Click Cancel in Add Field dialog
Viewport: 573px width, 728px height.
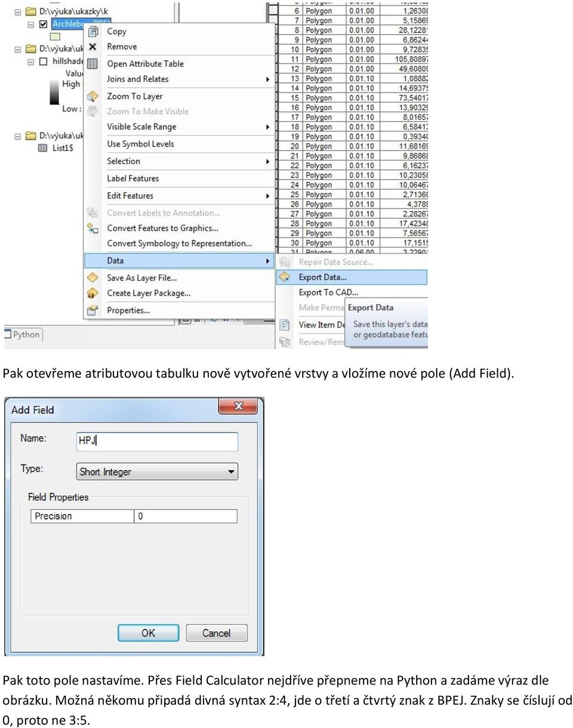217,633
